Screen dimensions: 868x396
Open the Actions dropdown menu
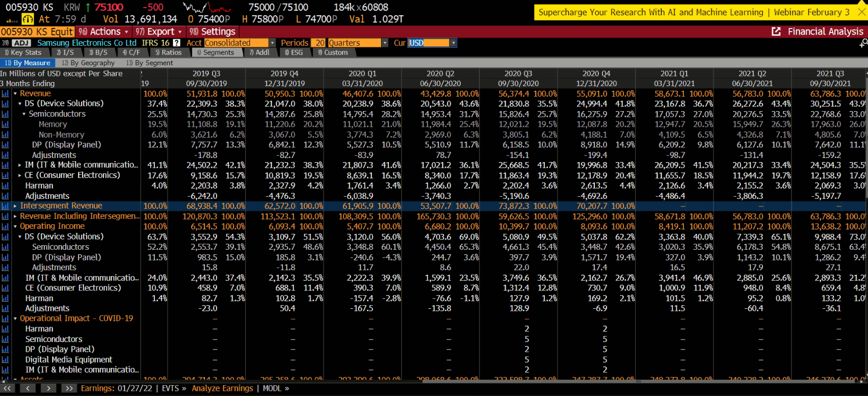(103, 32)
